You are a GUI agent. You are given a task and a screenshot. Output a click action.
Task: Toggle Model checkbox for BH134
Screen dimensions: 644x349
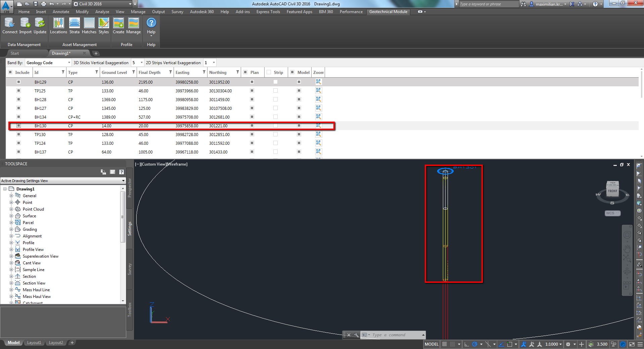click(299, 117)
